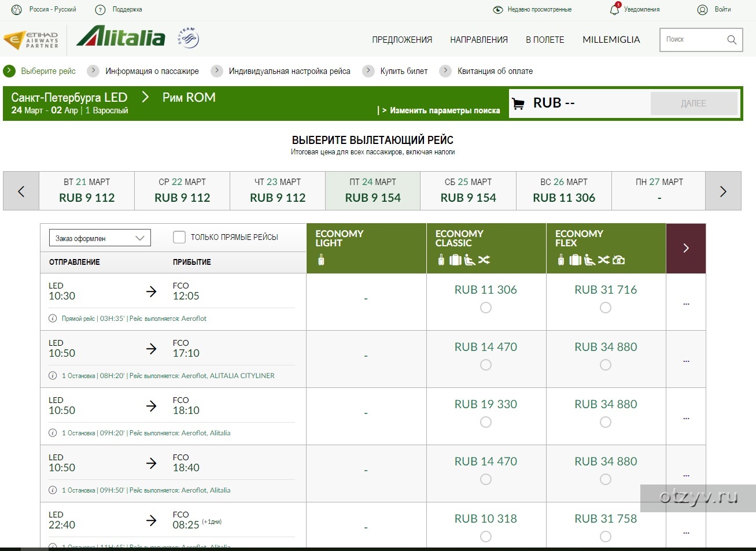Open the MilleMiglia menu
The image size is (756, 551).
[611, 40]
